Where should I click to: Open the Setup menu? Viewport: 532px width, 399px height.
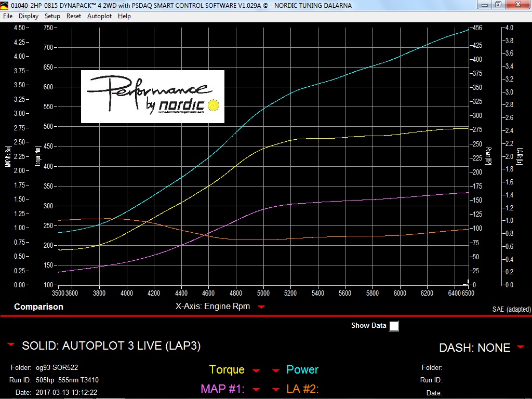[x=52, y=16]
